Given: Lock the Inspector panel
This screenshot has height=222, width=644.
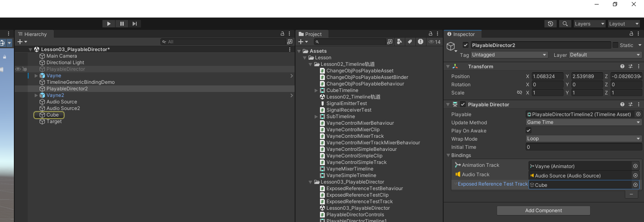Looking at the screenshot, I should tap(631, 34).
